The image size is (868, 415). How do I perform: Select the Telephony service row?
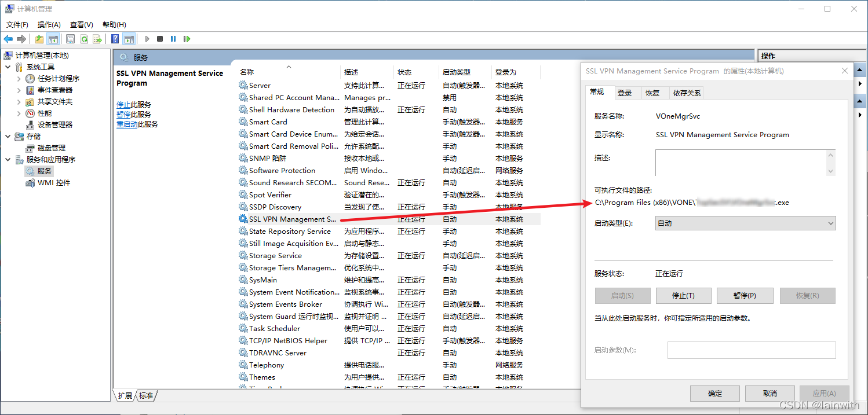[389, 365]
